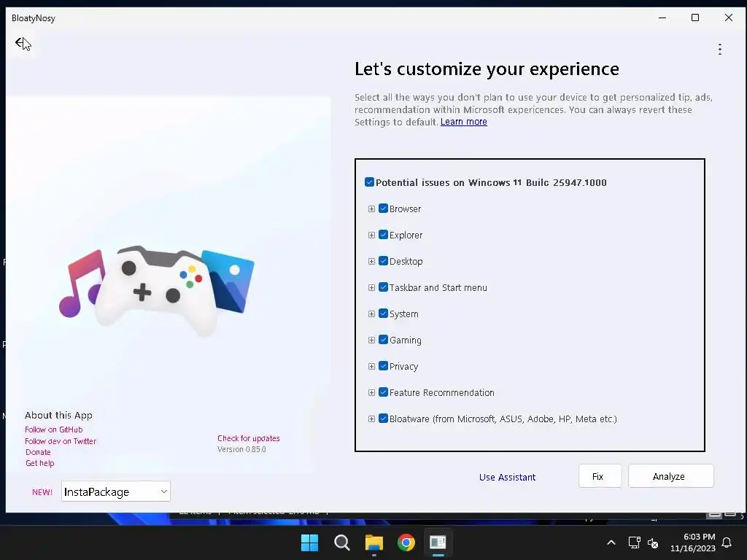Viewport: 747px width, 560px height.
Task: Select the Browser tree label
Action: [405, 209]
